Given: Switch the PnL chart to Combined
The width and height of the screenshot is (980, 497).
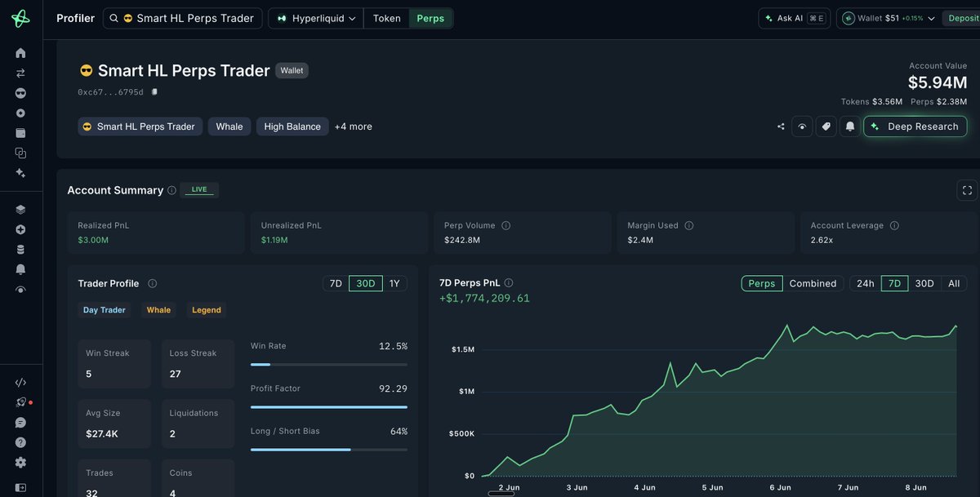Looking at the screenshot, I should coord(813,283).
